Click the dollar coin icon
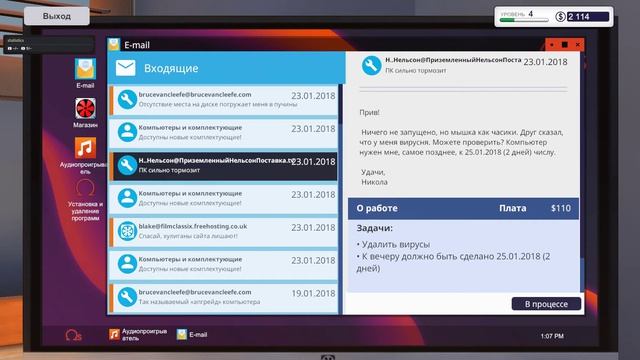 click(x=560, y=17)
